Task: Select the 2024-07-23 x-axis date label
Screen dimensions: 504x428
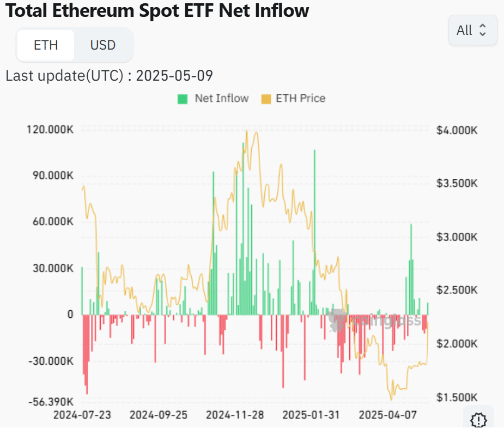Action: [82, 415]
